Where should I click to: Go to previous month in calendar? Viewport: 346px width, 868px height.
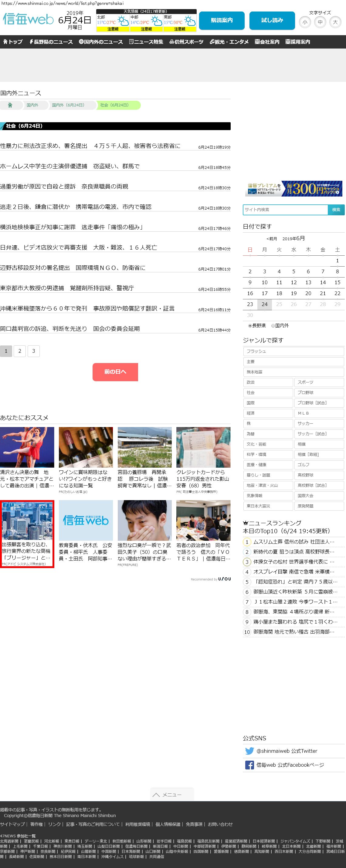[x=271, y=239]
